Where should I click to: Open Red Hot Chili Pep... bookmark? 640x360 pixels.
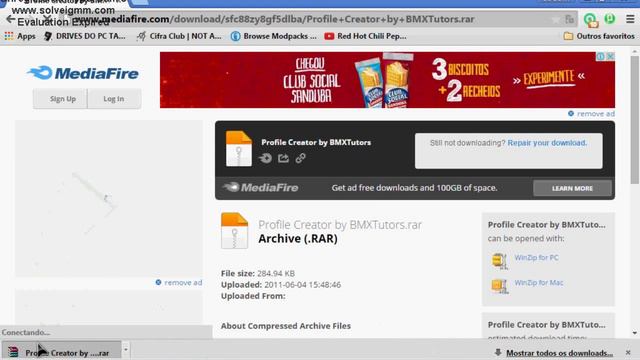365,36
